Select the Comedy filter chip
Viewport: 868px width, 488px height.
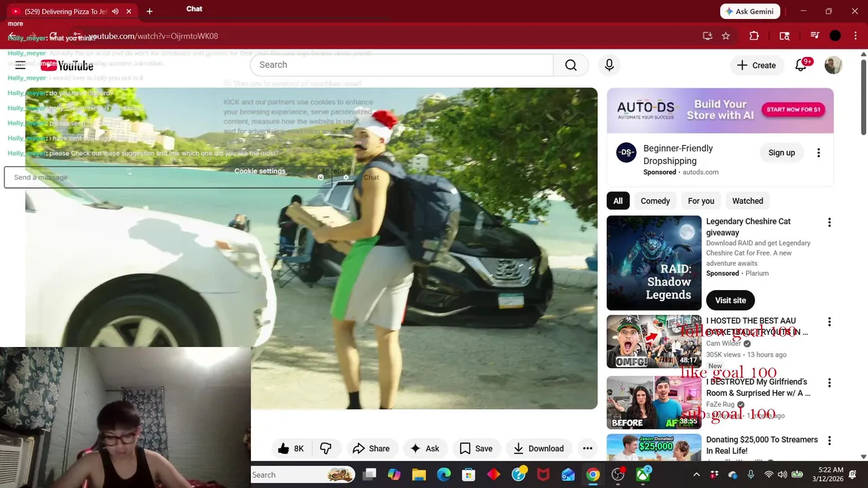(655, 201)
